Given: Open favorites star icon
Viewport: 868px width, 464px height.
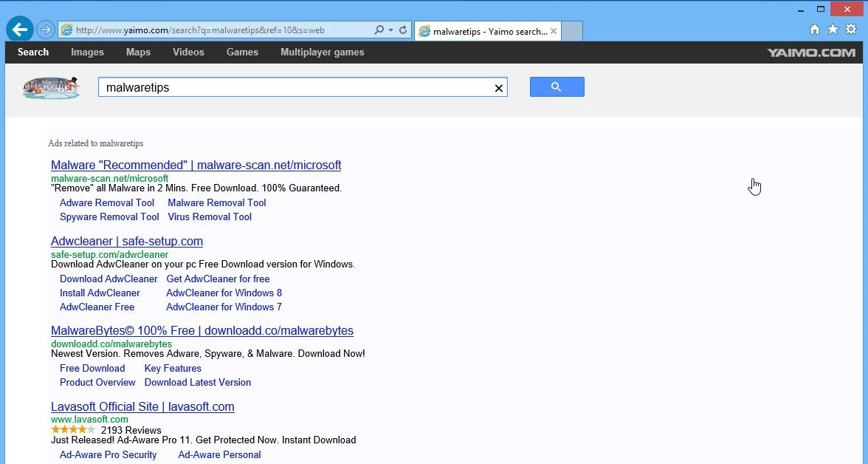Looking at the screenshot, I should tap(833, 30).
